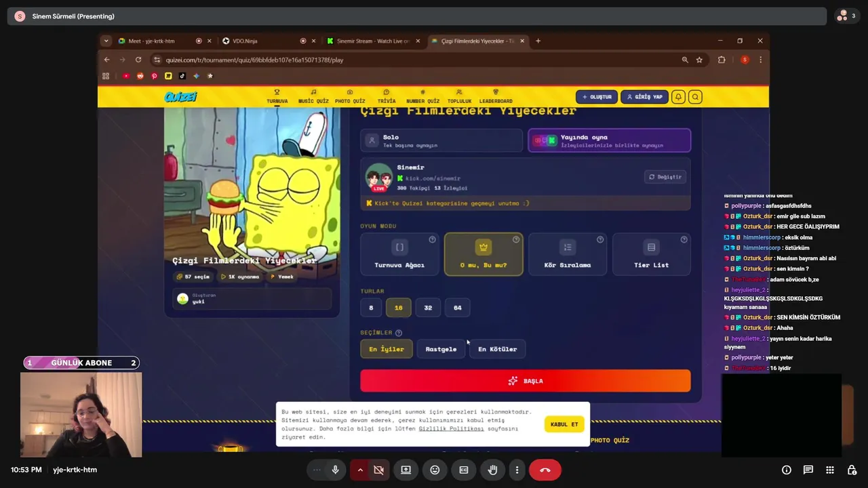Toggle closed captions in Meet
This screenshot has width=868, height=488.
[x=464, y=470]
